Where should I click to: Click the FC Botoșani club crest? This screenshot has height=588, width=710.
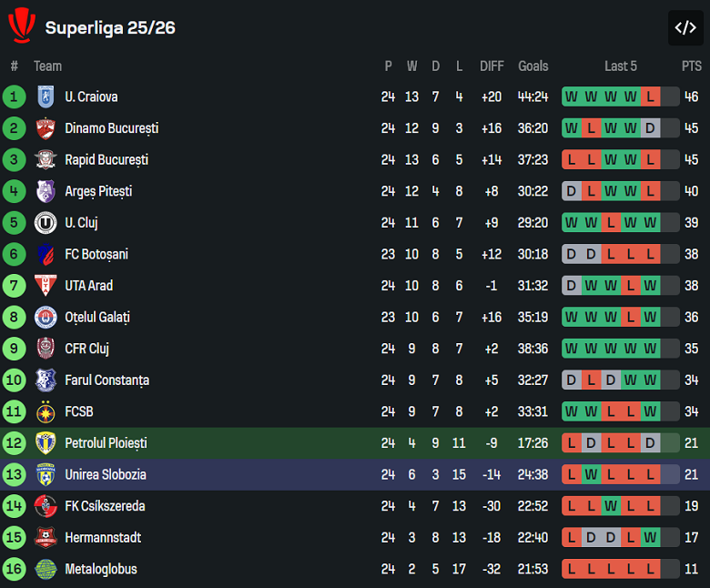click(46, 254)
